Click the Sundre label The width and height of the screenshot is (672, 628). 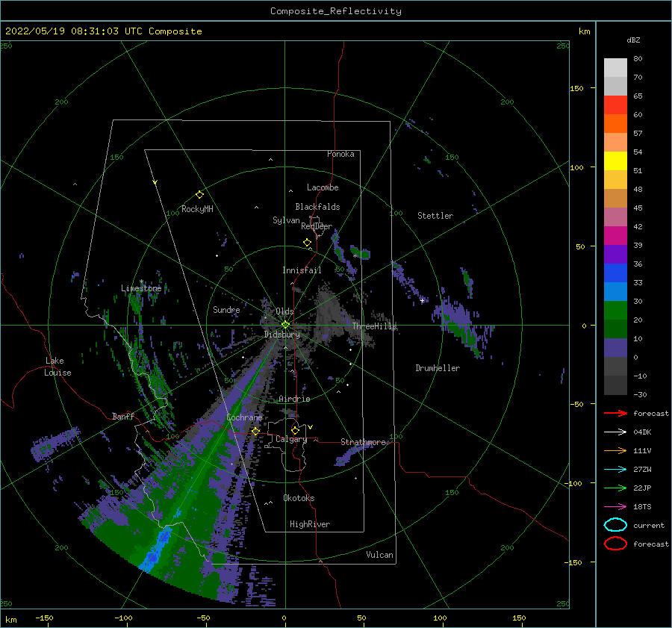tap(226, 309)
